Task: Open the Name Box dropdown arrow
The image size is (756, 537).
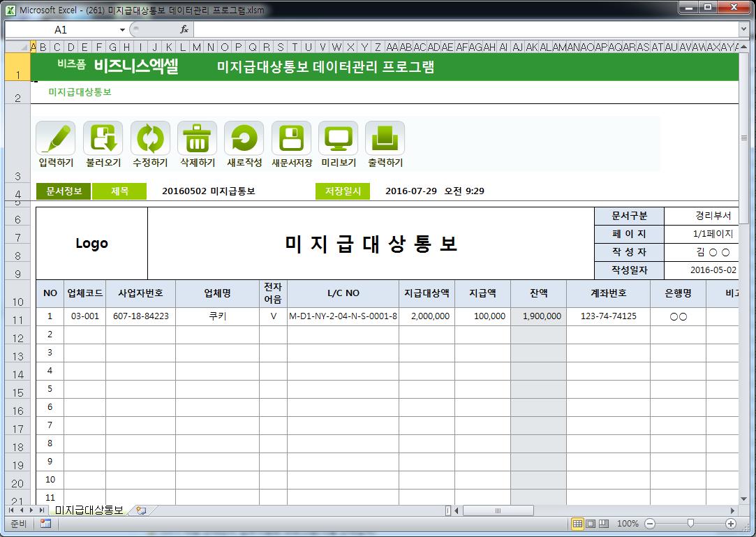Action: [x=122, y=30]
